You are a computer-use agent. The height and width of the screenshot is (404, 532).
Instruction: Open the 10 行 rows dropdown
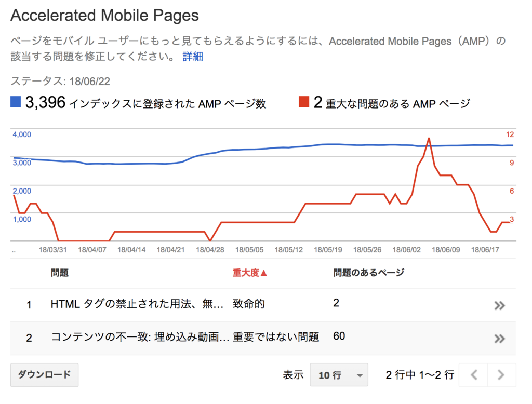[339, 375]
